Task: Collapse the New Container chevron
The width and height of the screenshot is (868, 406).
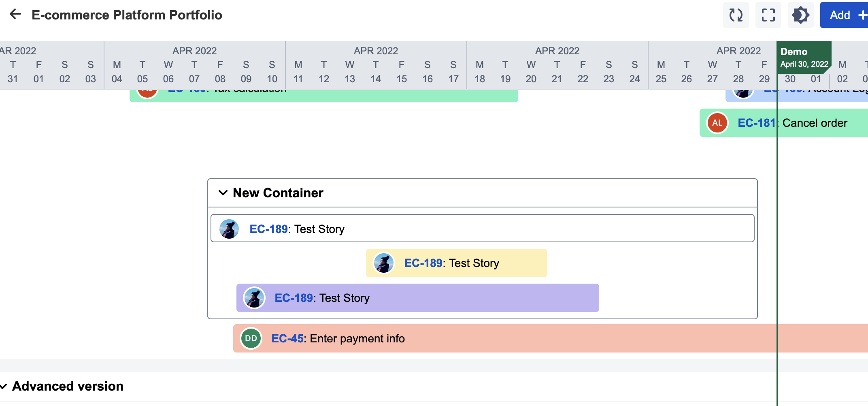Action: (x=223, y=193)
